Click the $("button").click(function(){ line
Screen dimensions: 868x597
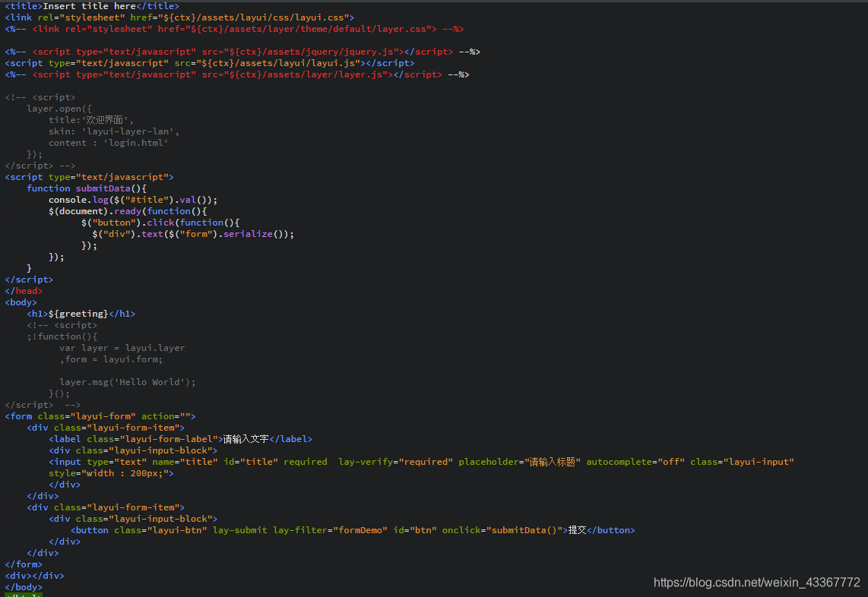point(160,223)
